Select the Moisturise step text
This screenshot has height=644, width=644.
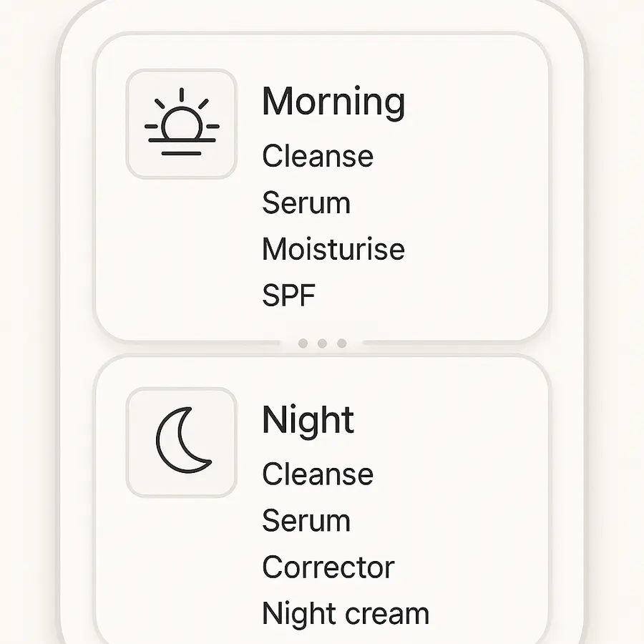[x=333, y=249]
